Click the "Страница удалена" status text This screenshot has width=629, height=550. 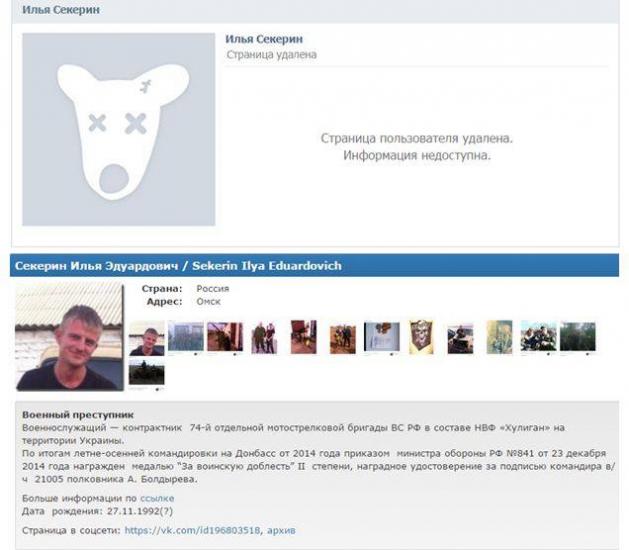(x=272, y=55)
